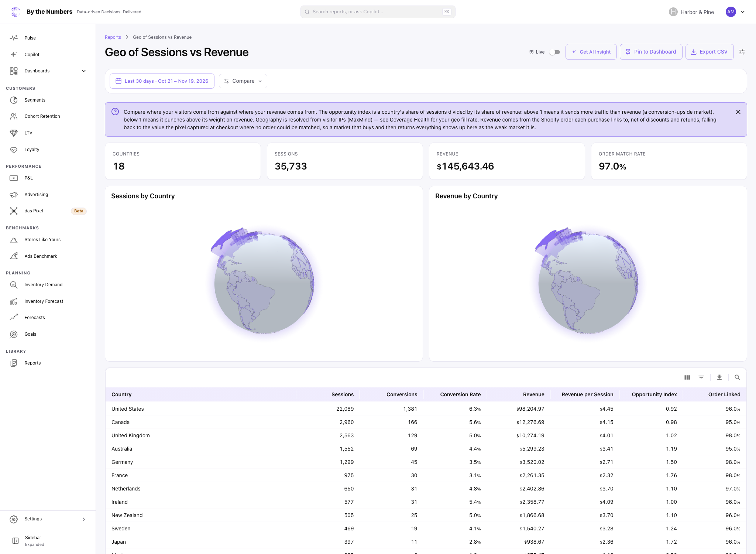The width and height of the screenshot is (756, 554).
Task: Click Pin to Dashboard button
Action: [651, 52]
